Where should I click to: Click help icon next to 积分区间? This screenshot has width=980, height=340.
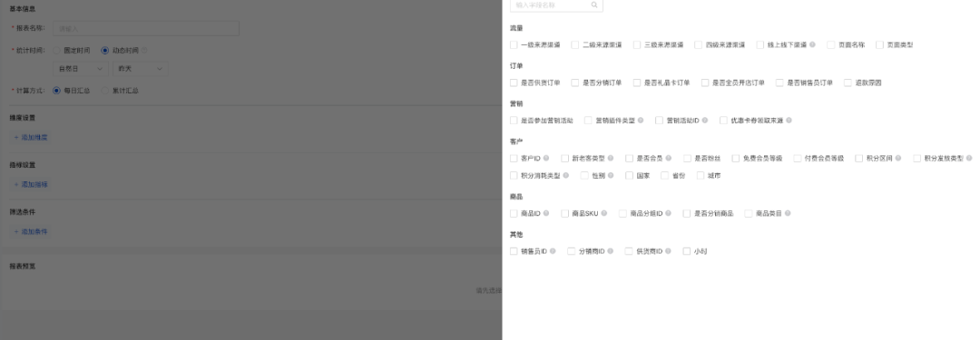(898, 158)
